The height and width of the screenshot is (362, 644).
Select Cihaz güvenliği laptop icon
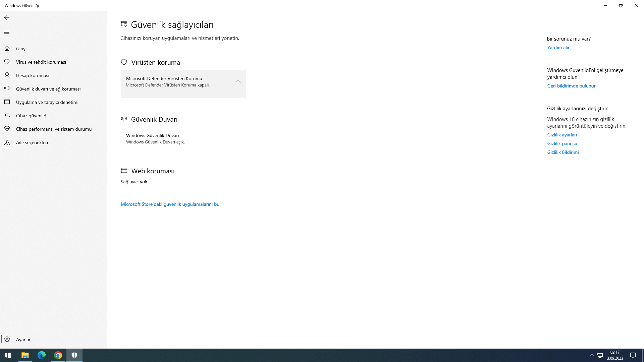point(7,116)
